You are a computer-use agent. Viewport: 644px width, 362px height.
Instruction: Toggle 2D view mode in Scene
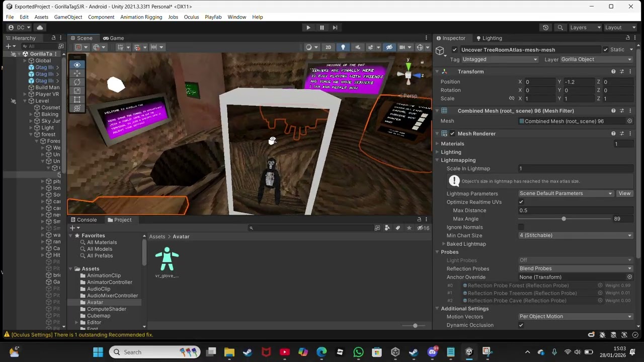point(328,47)
